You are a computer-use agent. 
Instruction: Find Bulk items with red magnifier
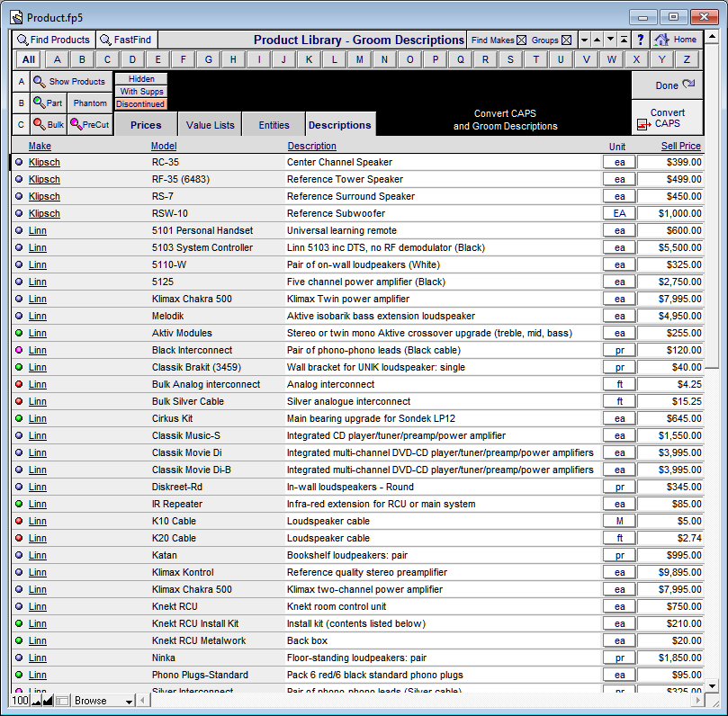coord(49,124)
